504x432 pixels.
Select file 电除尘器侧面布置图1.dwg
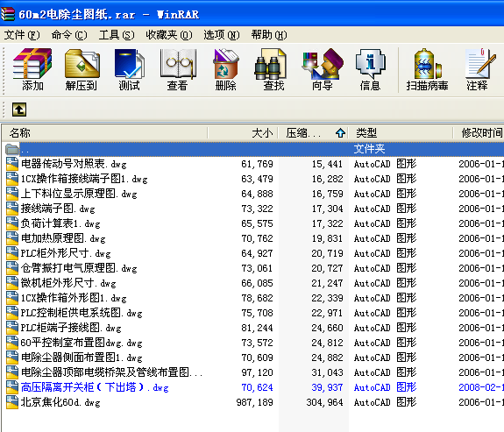[x=82, y=358]
